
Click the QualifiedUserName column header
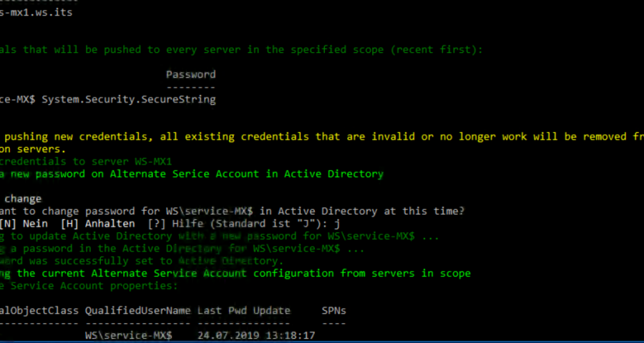click(138, 311)
